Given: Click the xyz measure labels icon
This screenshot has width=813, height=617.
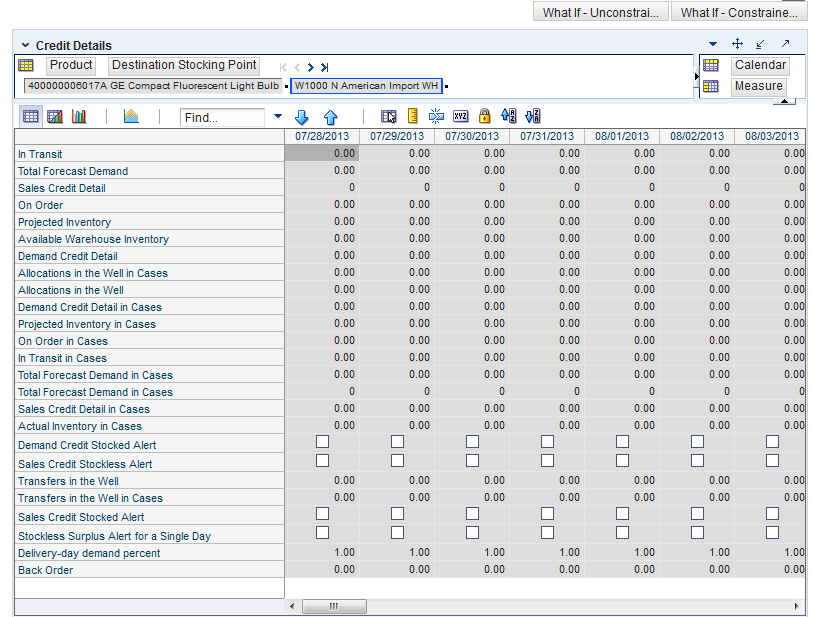Looking at the screenshot, I should pyautogui.click(x=460, y=116).
